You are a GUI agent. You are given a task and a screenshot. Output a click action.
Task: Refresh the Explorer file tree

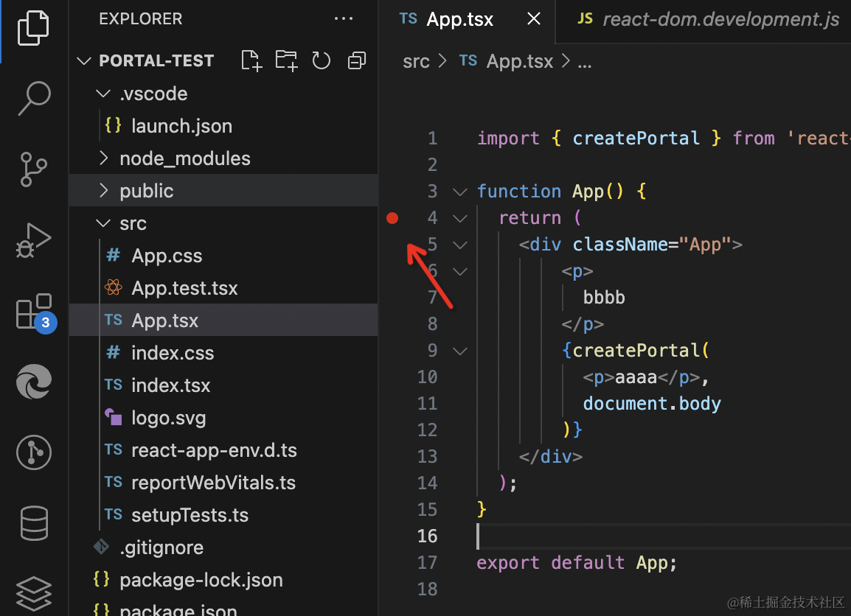click(x=322, y=60)
